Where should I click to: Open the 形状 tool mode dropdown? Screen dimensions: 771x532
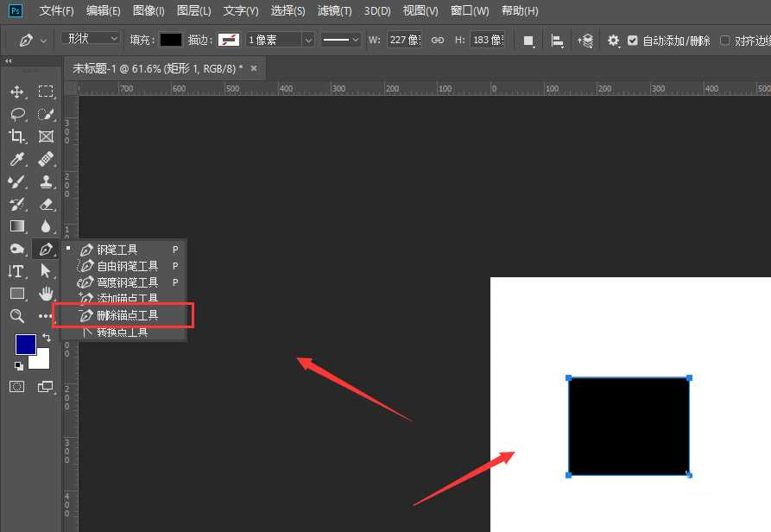pyautogui.click(x=91, y=39)
